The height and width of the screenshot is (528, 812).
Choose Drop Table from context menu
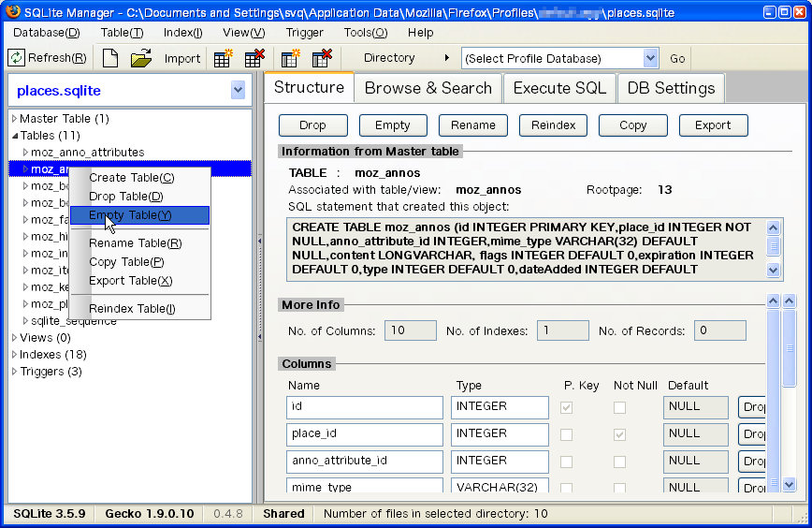coord(139,197)
